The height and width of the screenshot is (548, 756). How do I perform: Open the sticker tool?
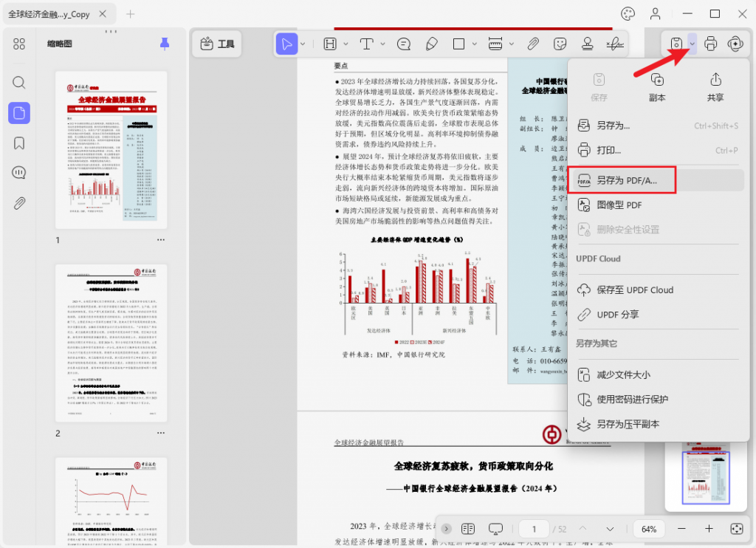tap(560, 44)
